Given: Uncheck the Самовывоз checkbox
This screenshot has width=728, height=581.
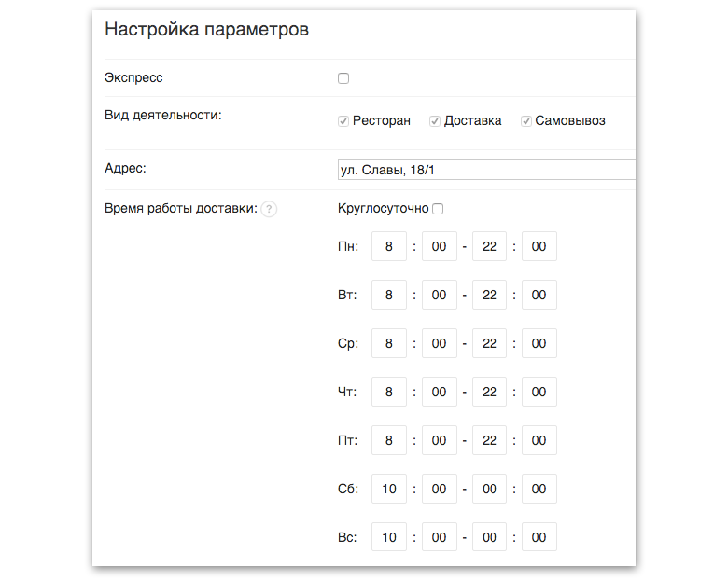Looking at the screenshot, I should (525, 121).
